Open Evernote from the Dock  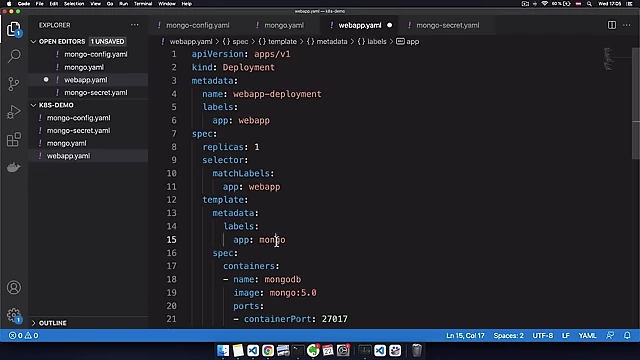click(x=313, y=350)
